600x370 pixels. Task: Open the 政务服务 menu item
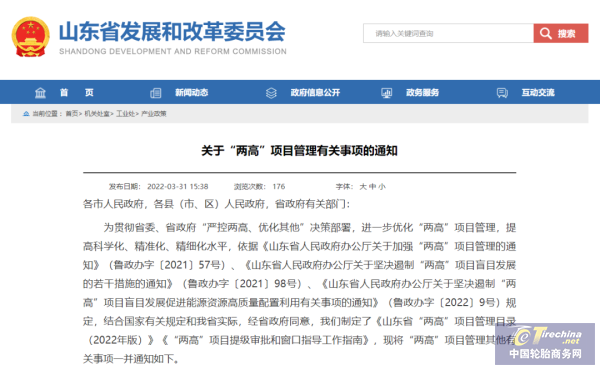pyautogui.click(x=422, y=93)
